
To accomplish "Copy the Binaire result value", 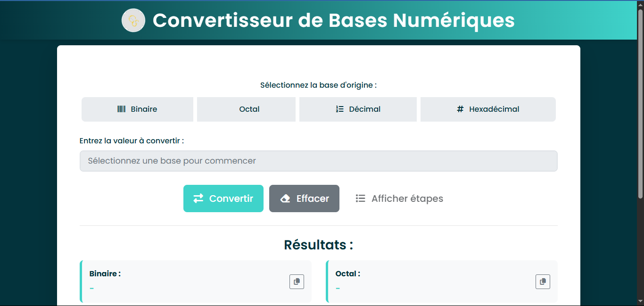I will (297, 281).
